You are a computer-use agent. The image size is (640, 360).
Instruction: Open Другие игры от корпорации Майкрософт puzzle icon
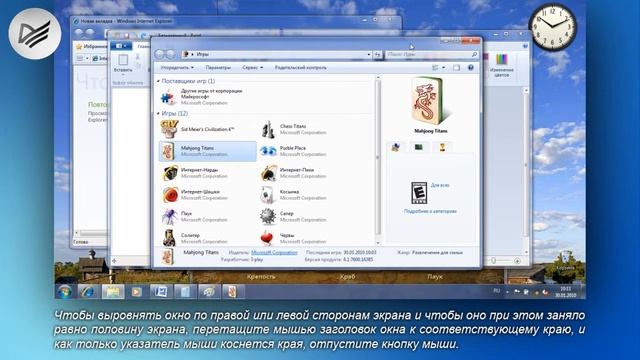168,97
